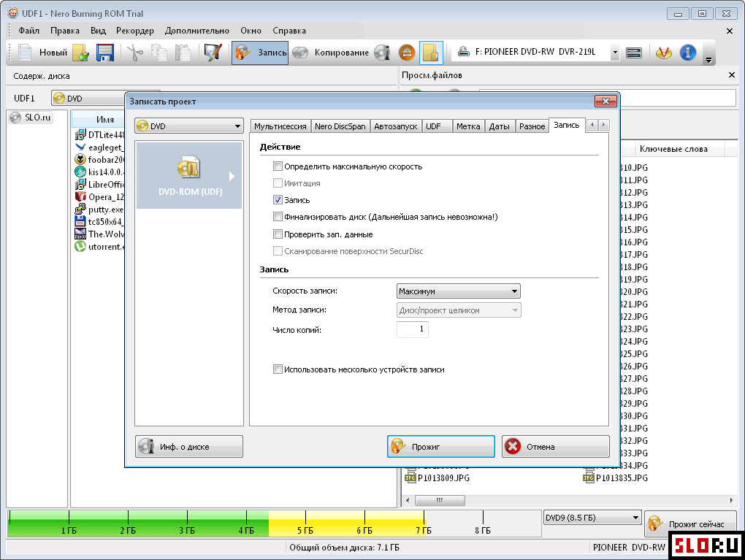Select the SLO.ru disc node in the tree

[x=31, y=118]
